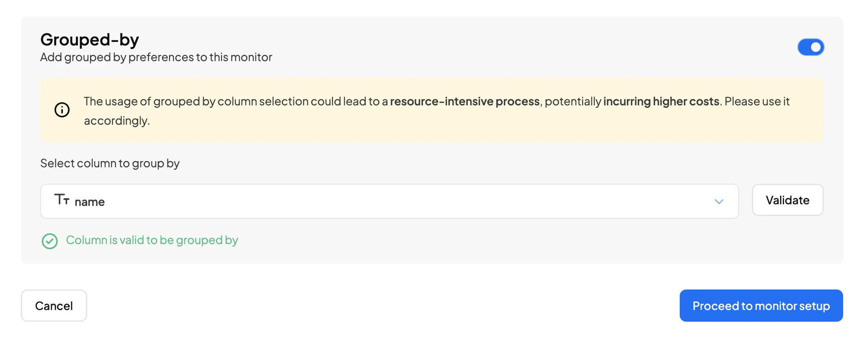Click bold 'incurring higher costs' text
The height and width of the screenshot is (337, 868).
661,101
